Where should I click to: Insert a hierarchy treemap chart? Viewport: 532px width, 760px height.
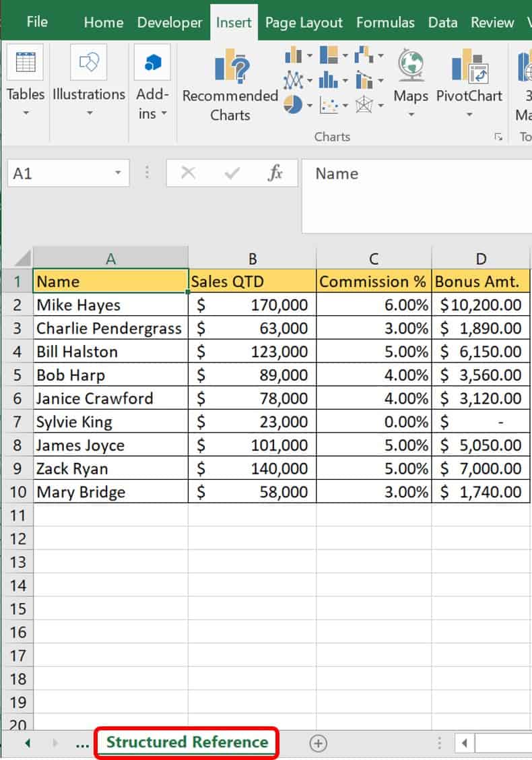(x=329, y=55)
